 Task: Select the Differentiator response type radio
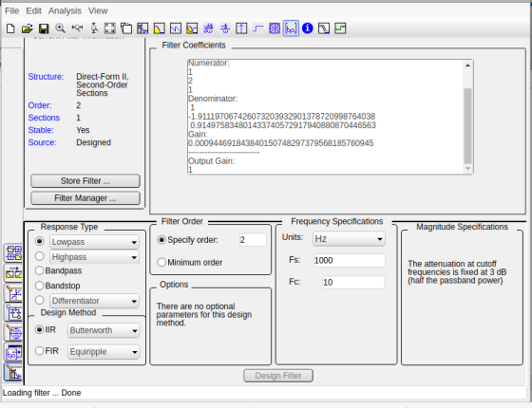[40, 300]
